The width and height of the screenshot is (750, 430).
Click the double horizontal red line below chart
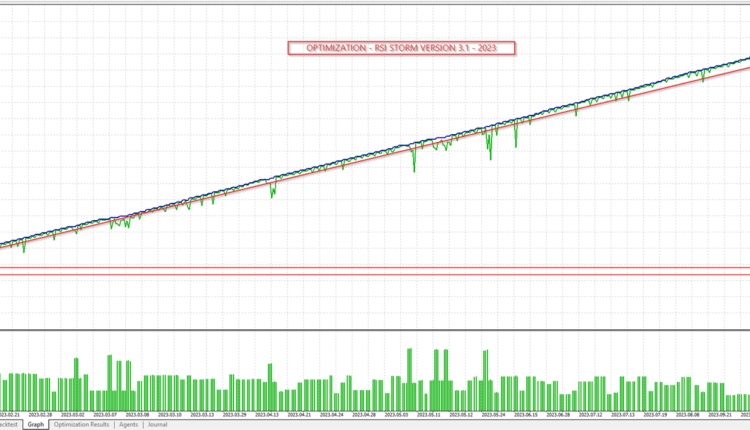coord(375,272)
